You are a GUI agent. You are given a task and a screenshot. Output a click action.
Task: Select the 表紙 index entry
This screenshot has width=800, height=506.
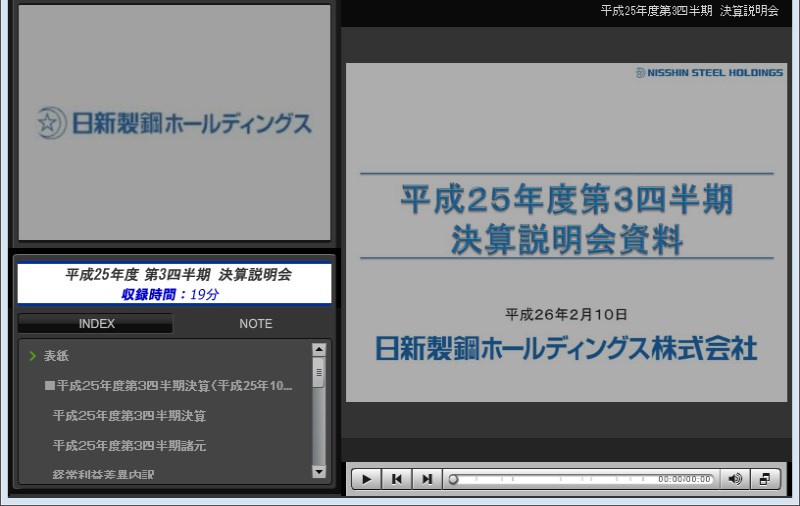(56, 356)
